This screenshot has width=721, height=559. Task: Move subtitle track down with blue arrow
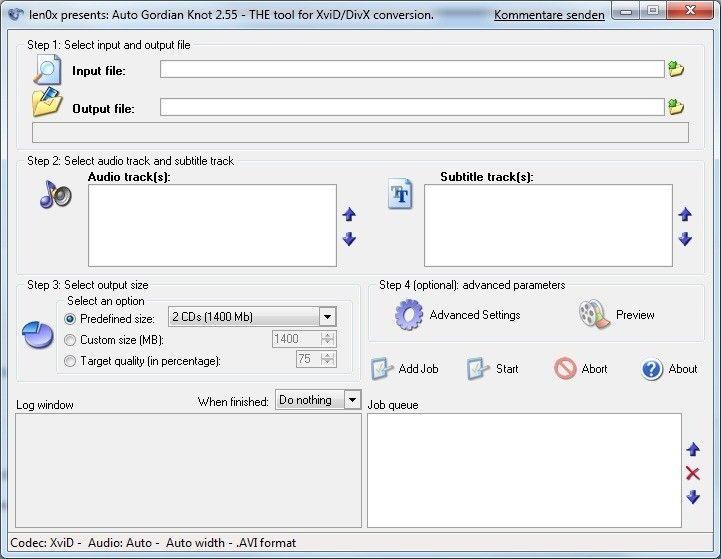[685, 239]
